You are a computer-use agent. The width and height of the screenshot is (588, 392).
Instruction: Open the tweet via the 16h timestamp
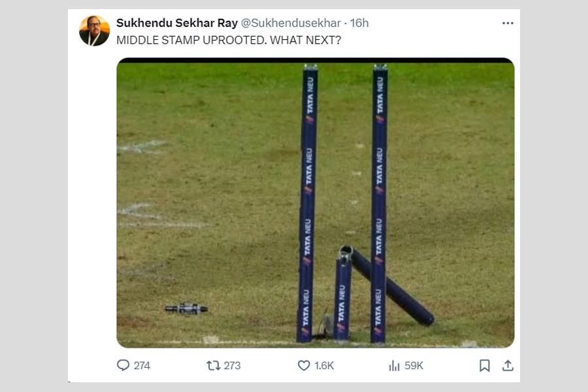359,23
